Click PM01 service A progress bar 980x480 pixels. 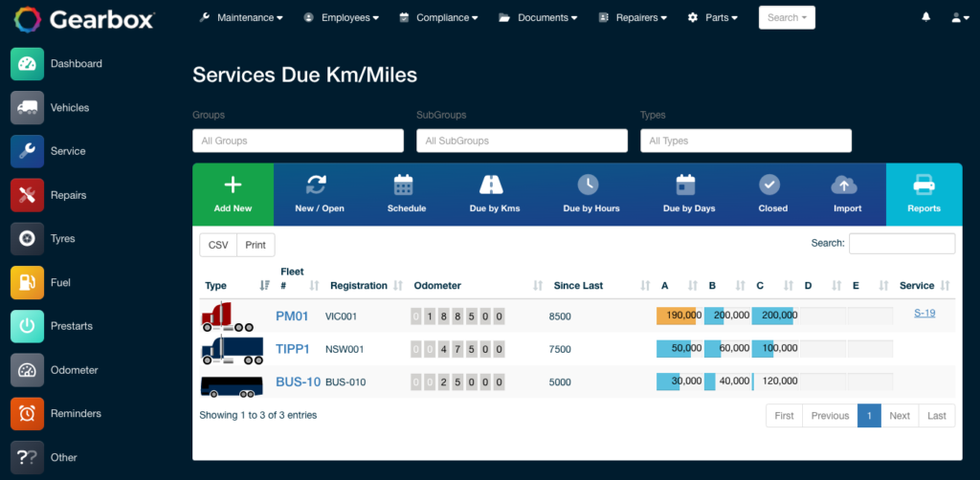(x=679, y=316)
